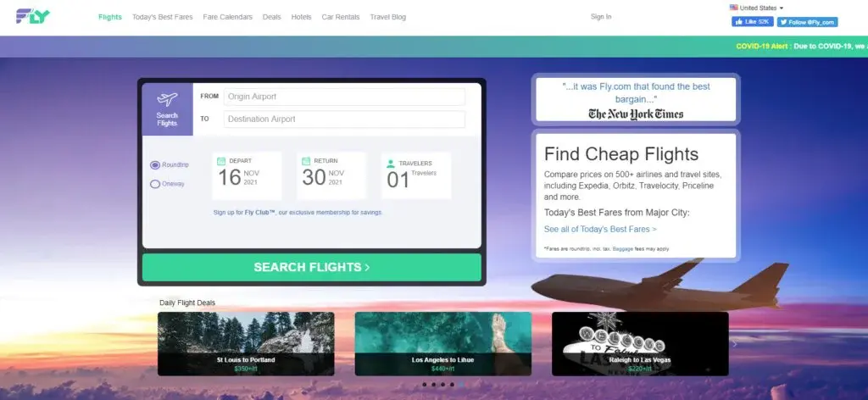Image resolution: width=868 pixels, height=400 pixels.
Task: Select the first carousel pagination dot
Action: (424, 385)
